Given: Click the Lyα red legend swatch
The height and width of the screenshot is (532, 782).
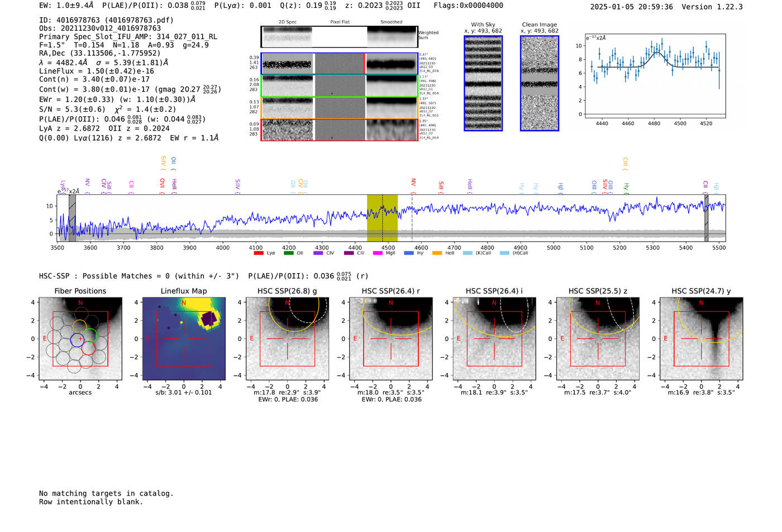Looking at the screenshot, I should [258, 253].
